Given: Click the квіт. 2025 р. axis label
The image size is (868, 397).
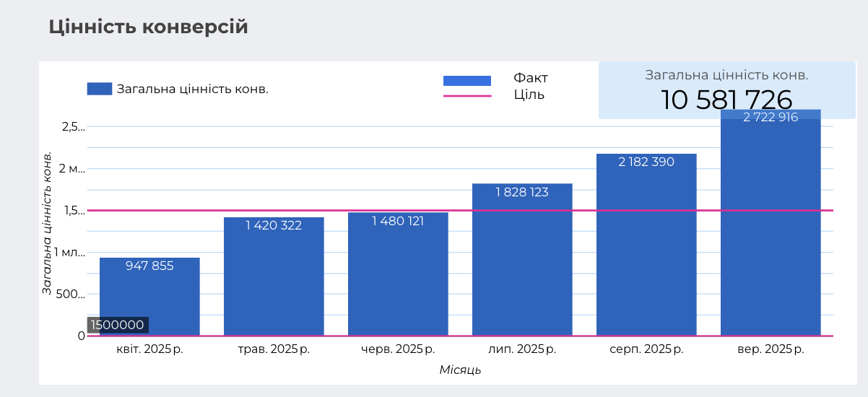Looking at the screenshot, I should [x=149, y=350].
